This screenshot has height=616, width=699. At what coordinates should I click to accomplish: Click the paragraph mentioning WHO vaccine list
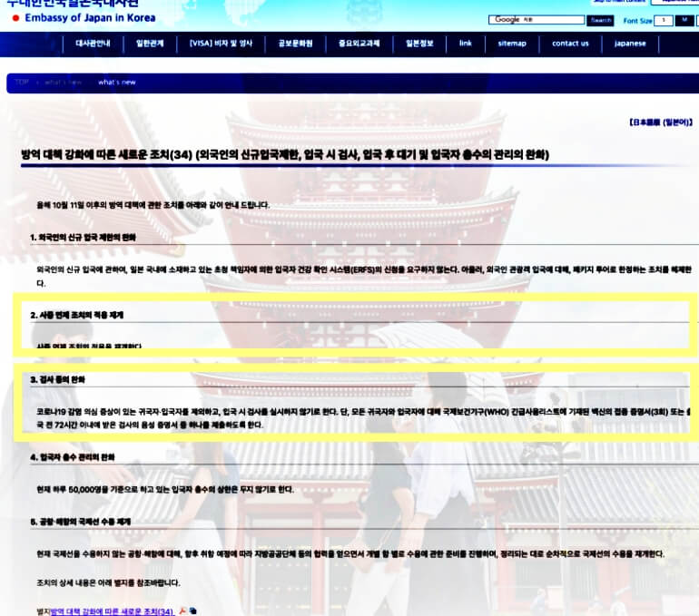(x=363, y=418)
